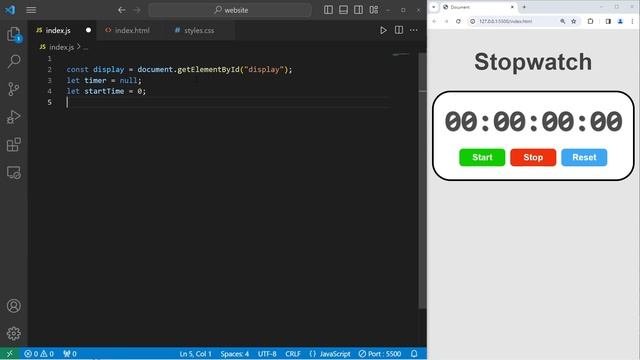This screenshot has width=640, height=360.
Task: Open the Manage gear menu
Action: pyautogui.click(x=14, y=333)
